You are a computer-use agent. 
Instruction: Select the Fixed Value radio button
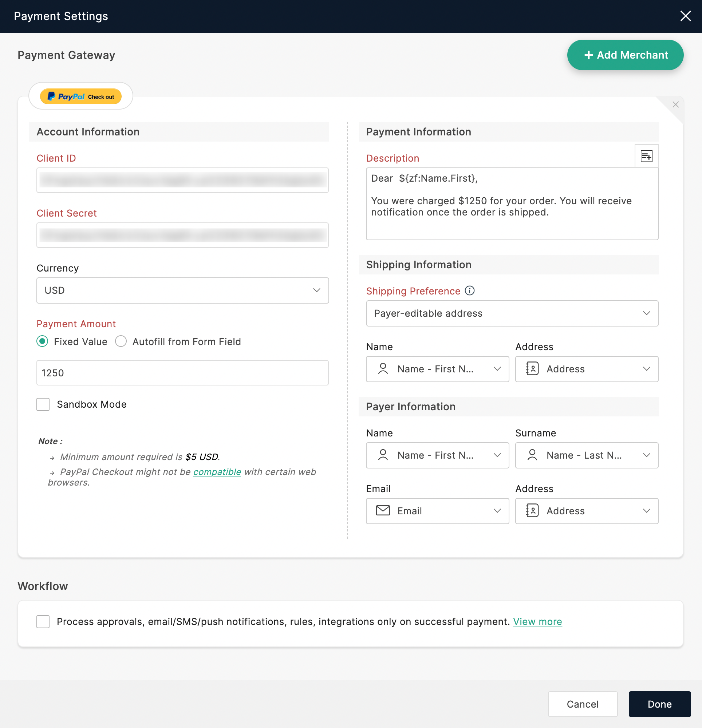coord(42,341)
